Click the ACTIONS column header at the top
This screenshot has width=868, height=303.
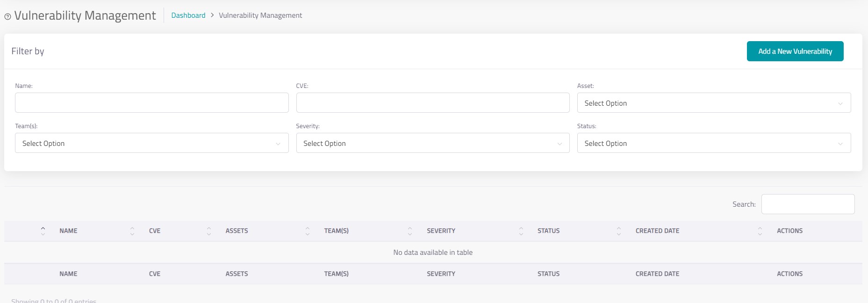point(789,231)
